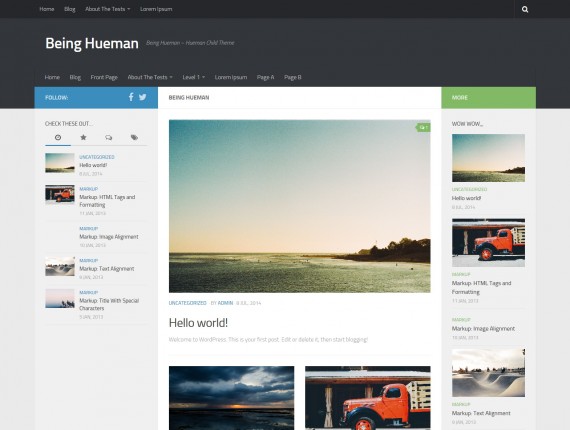Open the Lorem Ipsum top bar link
This screenshot has height=430, width=570.
click(156, 9)
